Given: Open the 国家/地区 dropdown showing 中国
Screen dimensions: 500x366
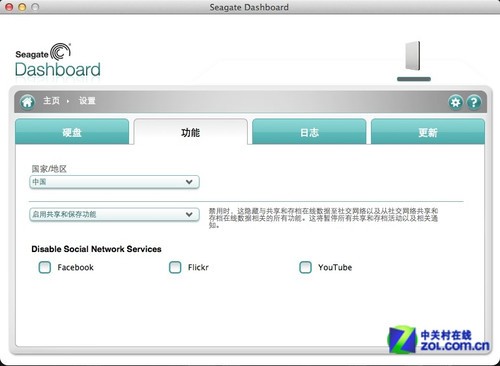Looking at the screenshot, I should pyautogui.click(x=114, y=182).
